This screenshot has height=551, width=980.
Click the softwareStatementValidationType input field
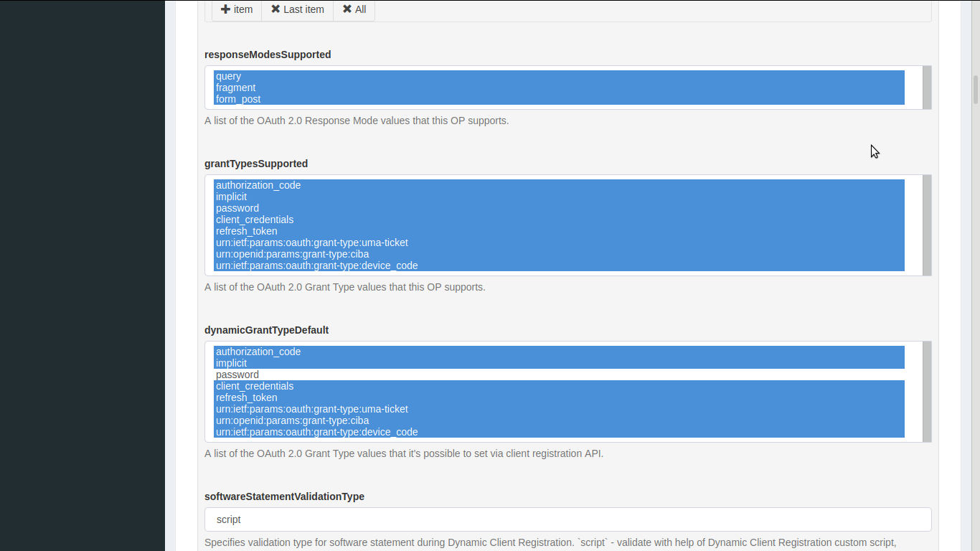(x=567, y=519)
